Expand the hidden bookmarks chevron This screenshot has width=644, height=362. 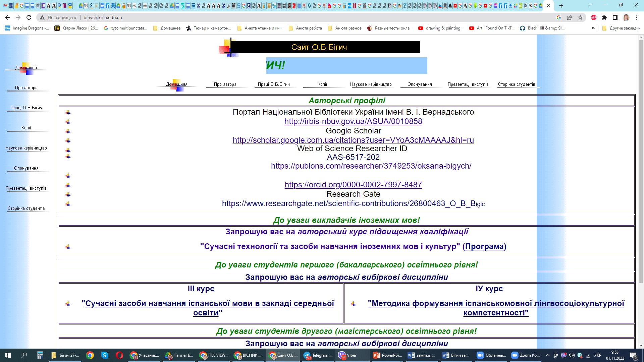(x=593, y=28)
